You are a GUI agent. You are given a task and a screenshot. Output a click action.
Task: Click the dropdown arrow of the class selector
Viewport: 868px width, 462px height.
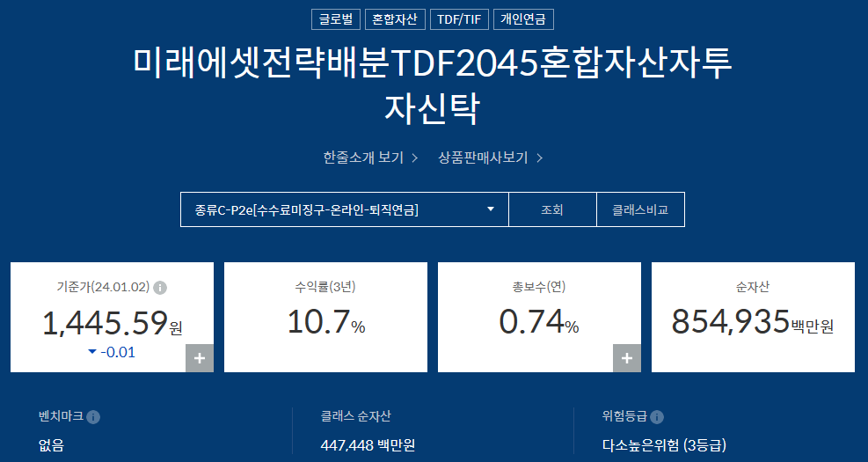490,209
